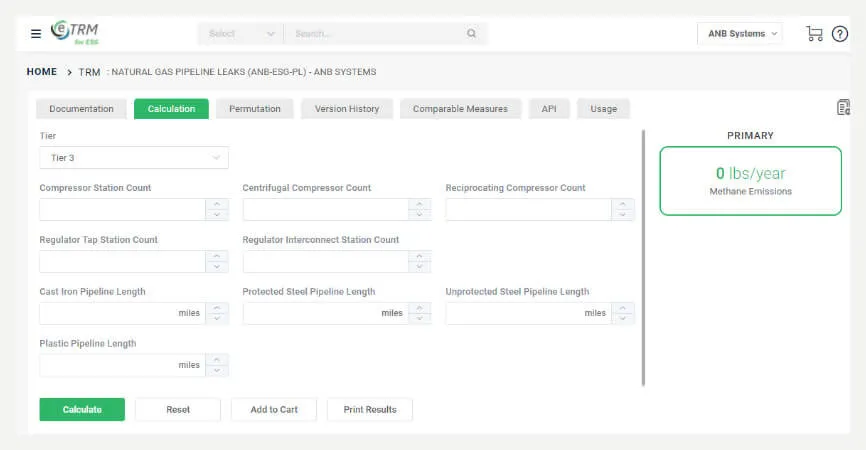Screen dimensions: 866x450
Task: Click the Add to Cart button
Action: [274, 410]
